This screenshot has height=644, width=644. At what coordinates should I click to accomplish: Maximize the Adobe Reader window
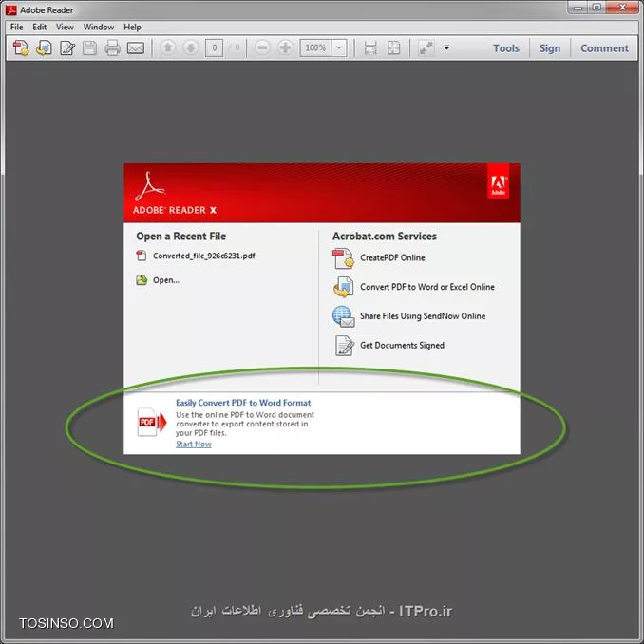point(597,8)
